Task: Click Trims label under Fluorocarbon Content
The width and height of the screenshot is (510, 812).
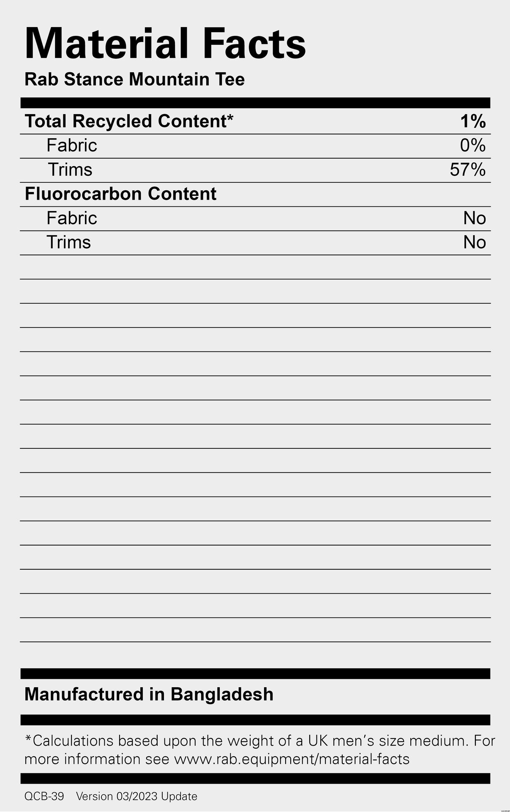Action: [69, 242]
